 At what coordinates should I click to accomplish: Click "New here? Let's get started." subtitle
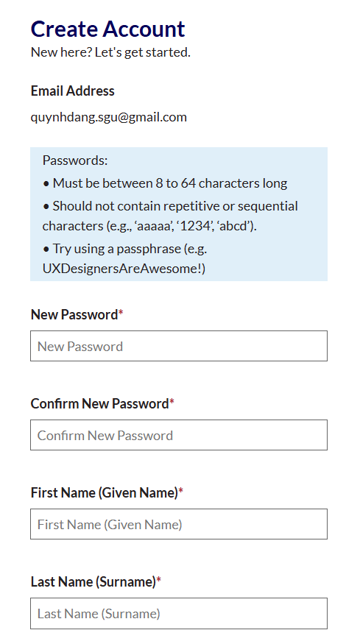click(110, 52)
